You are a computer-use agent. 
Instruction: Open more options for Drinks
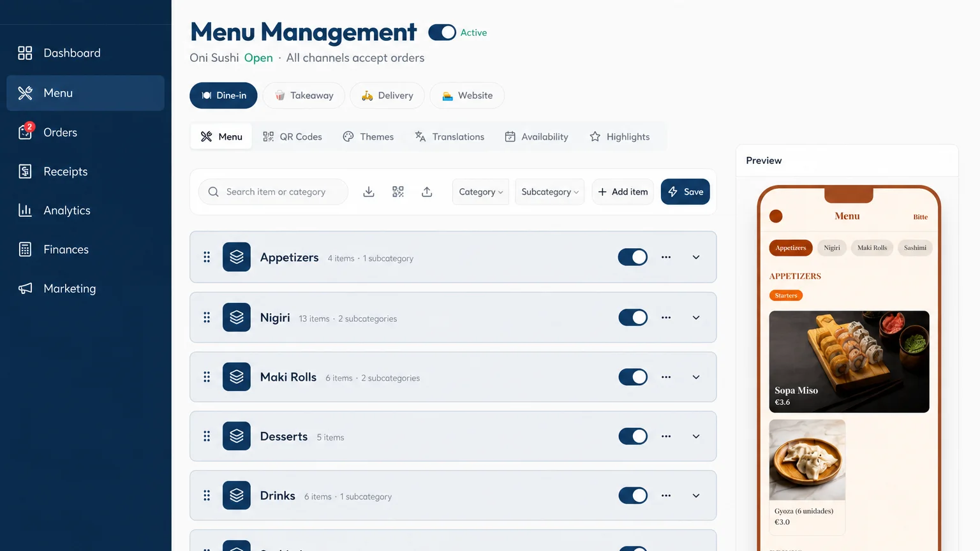pyautogui.click(x=666, y=496)
